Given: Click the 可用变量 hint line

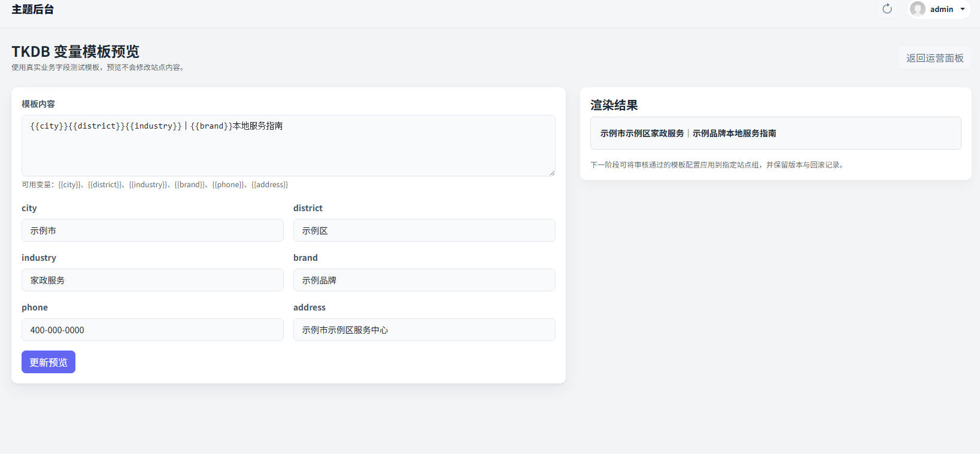Looking at the screenshot, I should [155, 185].
